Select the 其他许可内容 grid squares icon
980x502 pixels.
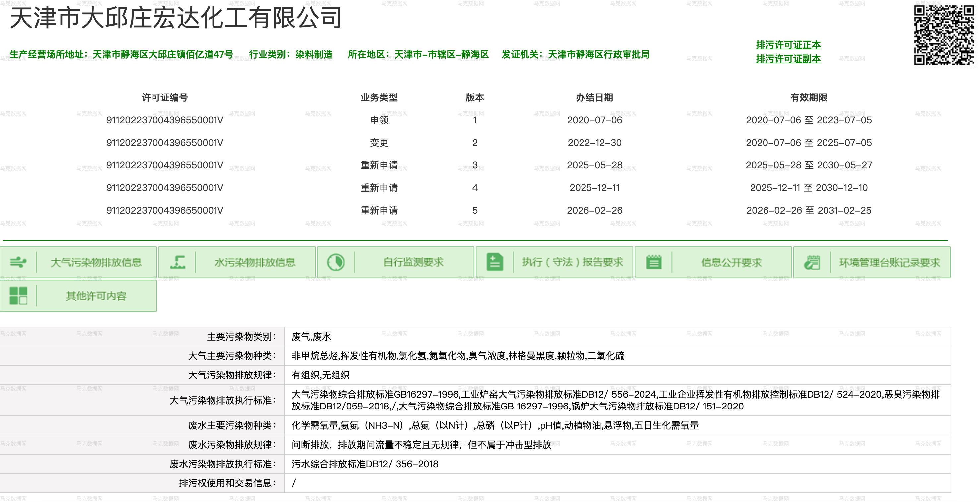click(x=18, y=296)
